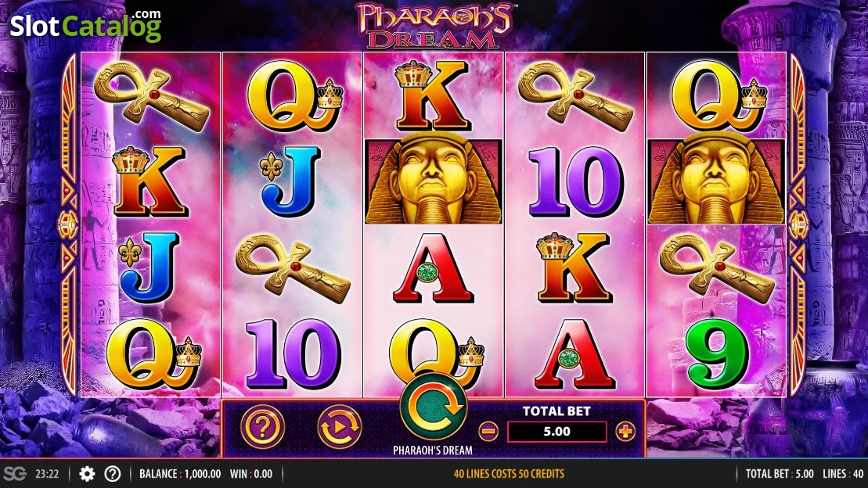Click the SG logo in status bar
868x488 pixels.
click(x=15, y=474)
